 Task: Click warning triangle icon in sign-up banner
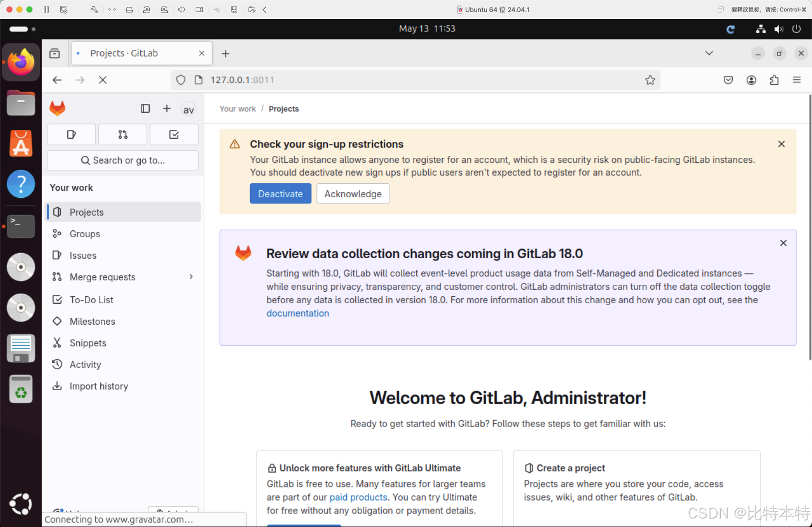tap(235, 144)
